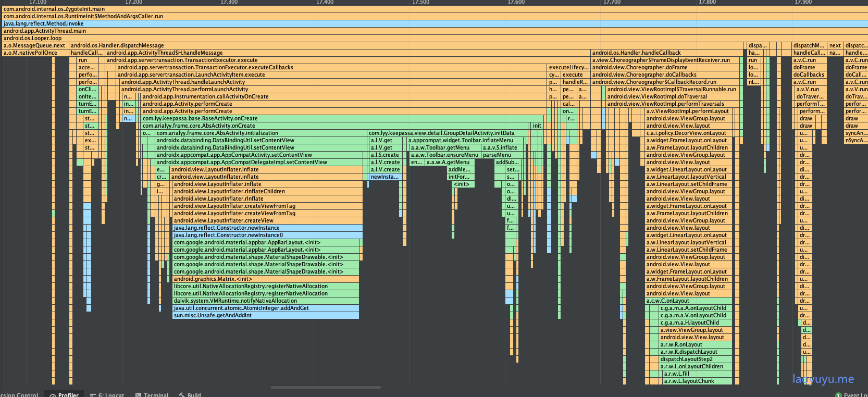Select the android.os.Looper.loop bar
This screenshot has width=868, height=397.
(435, 38)
